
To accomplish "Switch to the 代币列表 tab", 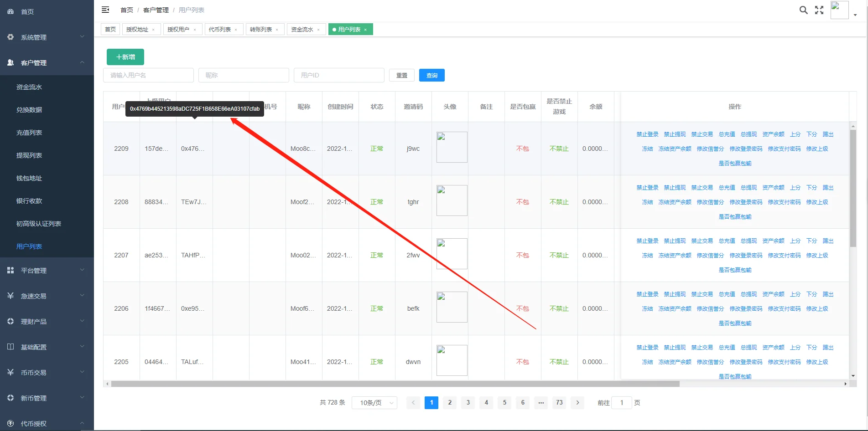I will pyautogui.click(x=220, y=30).
